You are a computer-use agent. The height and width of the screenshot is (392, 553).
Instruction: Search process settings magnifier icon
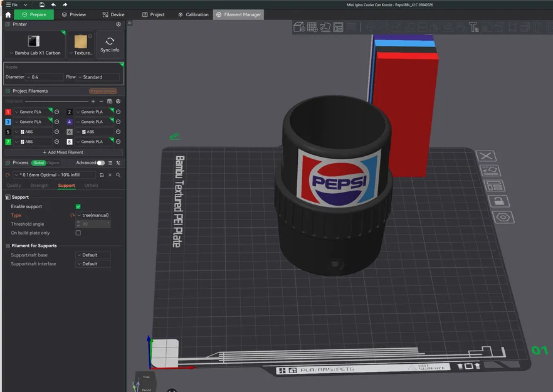click(118, 175)
